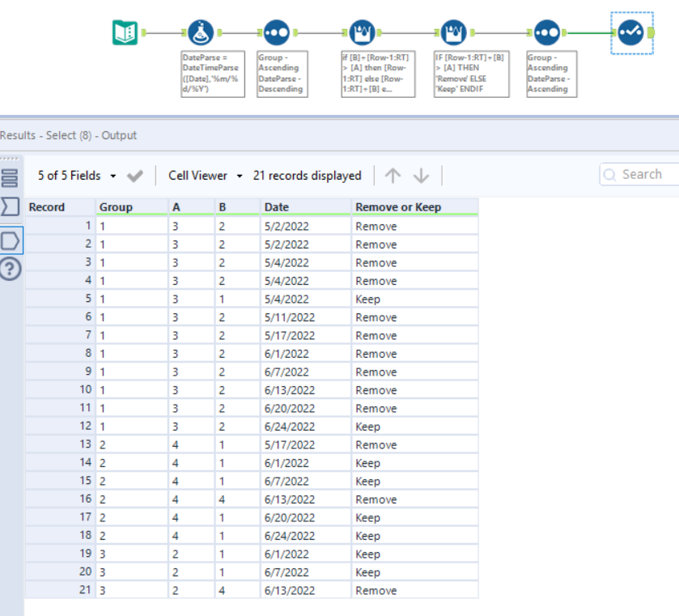Click the selected Select tool on the canvas

[630, 30]
